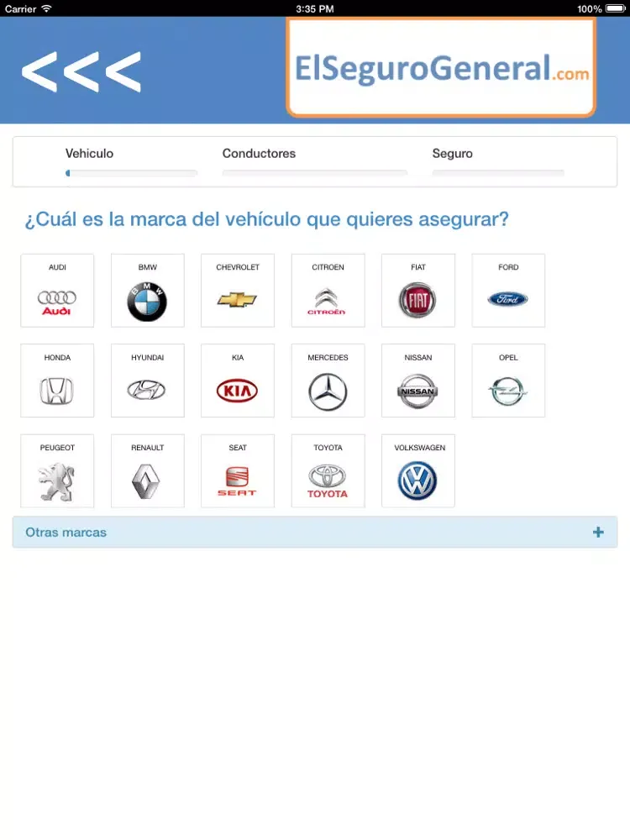Viewport: 630px width, 840px height.
Task: Click the Seguro progress bar
Action: (498, 173)
